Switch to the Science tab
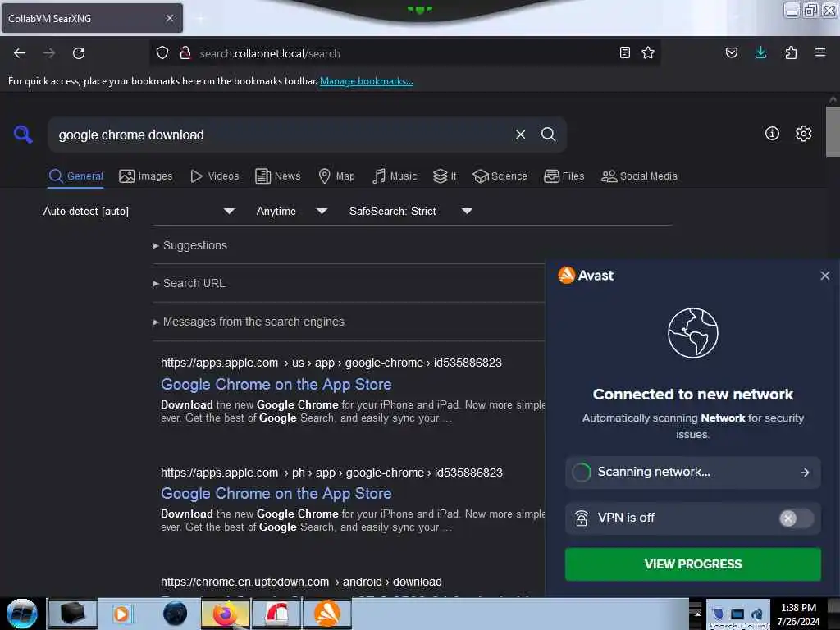840x630 pixels. 500,176
